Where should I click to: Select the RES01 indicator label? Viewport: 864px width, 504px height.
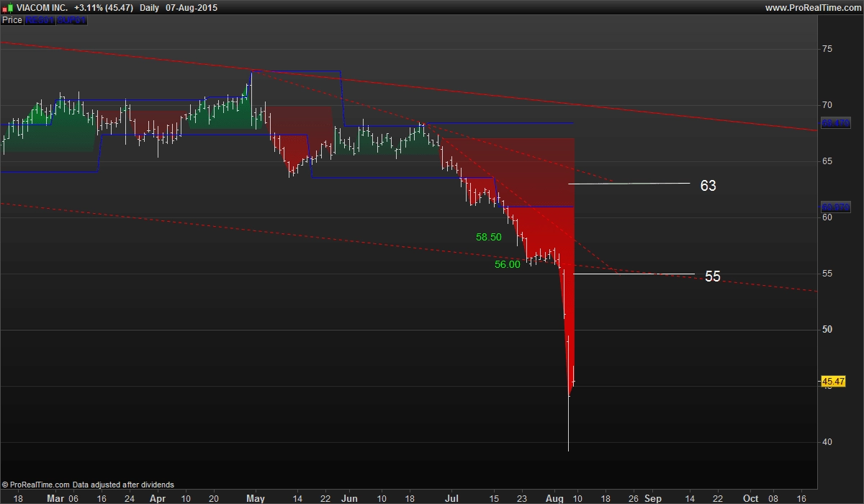tap(40, 20)
